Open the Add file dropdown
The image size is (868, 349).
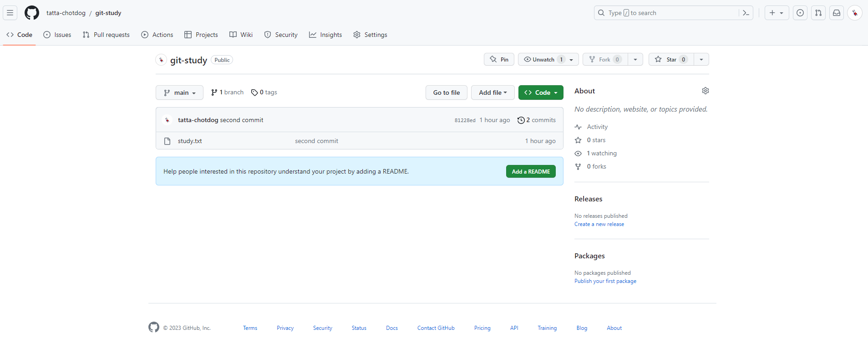click(492, 92)
